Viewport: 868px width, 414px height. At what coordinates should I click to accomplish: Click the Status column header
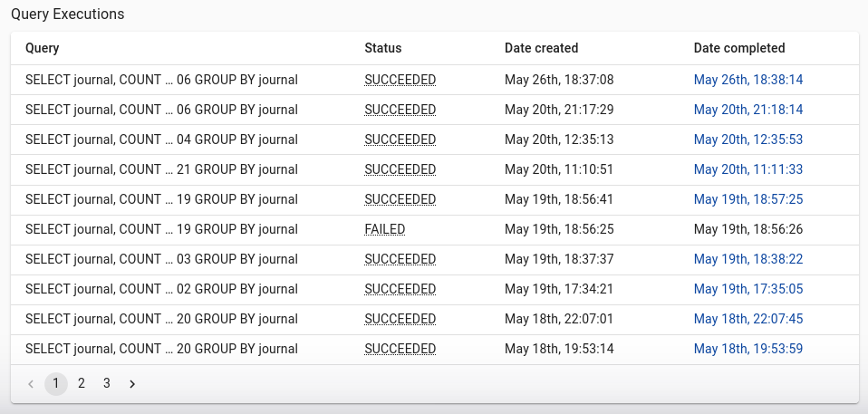pos(383,48)
